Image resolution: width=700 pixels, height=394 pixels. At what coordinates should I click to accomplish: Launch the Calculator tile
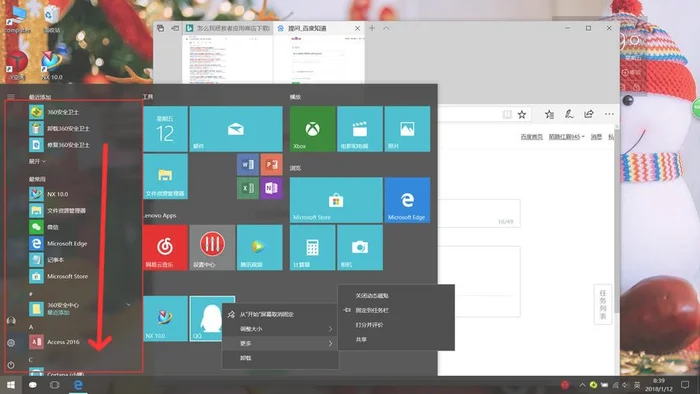click(312, 248)
